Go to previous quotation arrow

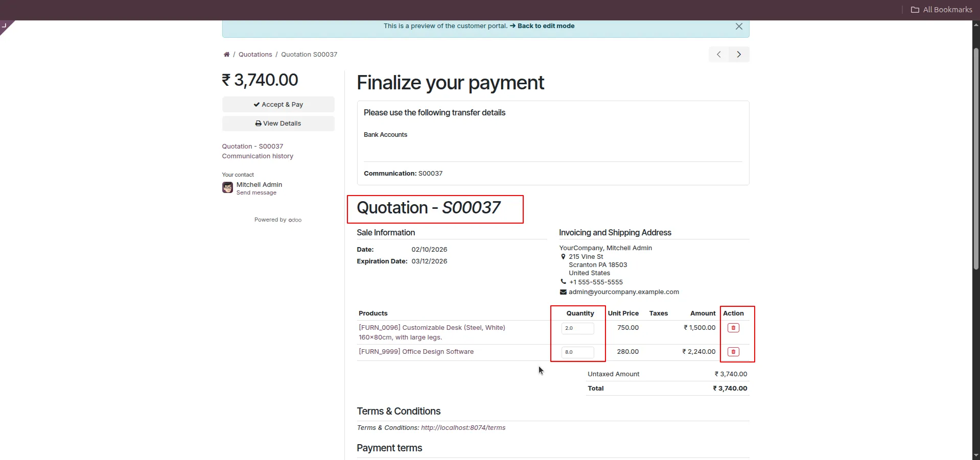click(x=719, y=55)
